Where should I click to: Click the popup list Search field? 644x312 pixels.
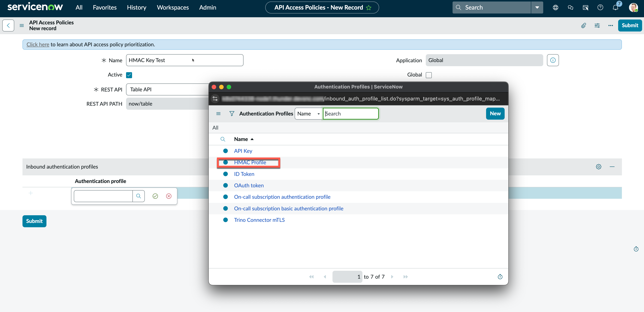(351, 114)
